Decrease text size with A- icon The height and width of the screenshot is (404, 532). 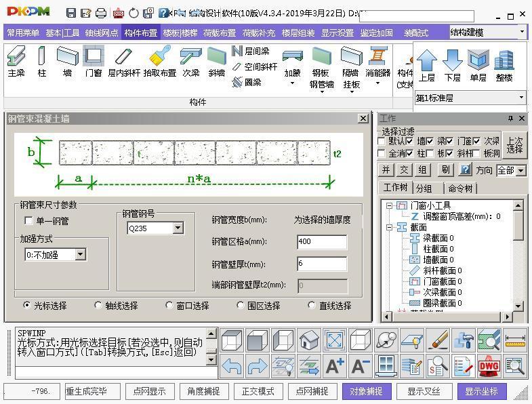(361, 366)
